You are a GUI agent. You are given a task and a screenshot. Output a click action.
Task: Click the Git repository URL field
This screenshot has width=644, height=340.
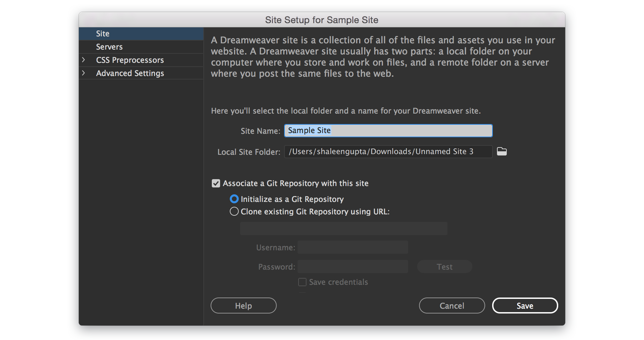coord(343,228)
